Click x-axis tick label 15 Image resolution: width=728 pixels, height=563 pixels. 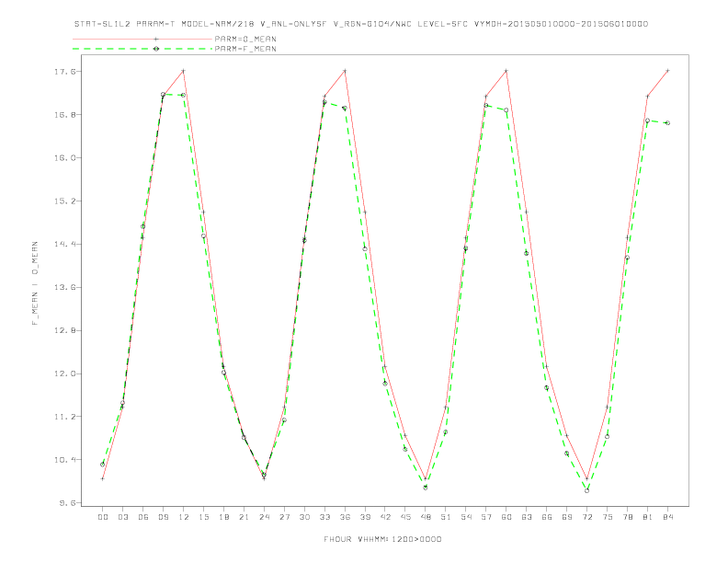(203, 517)
